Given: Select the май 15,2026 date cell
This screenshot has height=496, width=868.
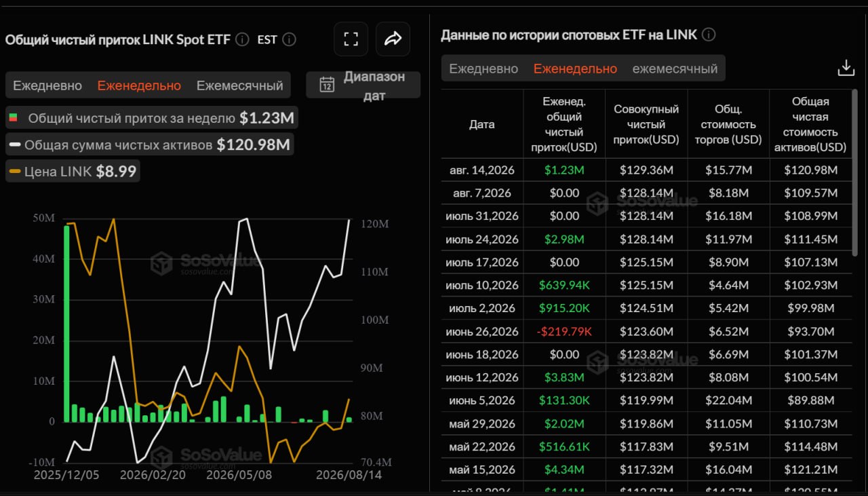Looking at the screenshot, I should coord(482,470).
